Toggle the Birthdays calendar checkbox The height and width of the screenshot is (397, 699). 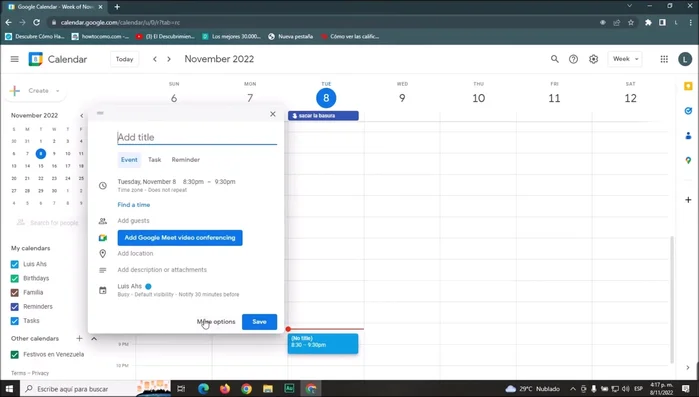(15, 278)
